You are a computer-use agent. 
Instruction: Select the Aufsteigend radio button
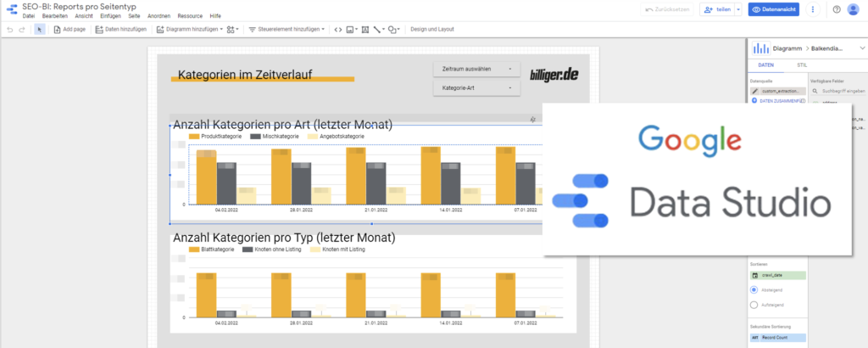(754, 305)
